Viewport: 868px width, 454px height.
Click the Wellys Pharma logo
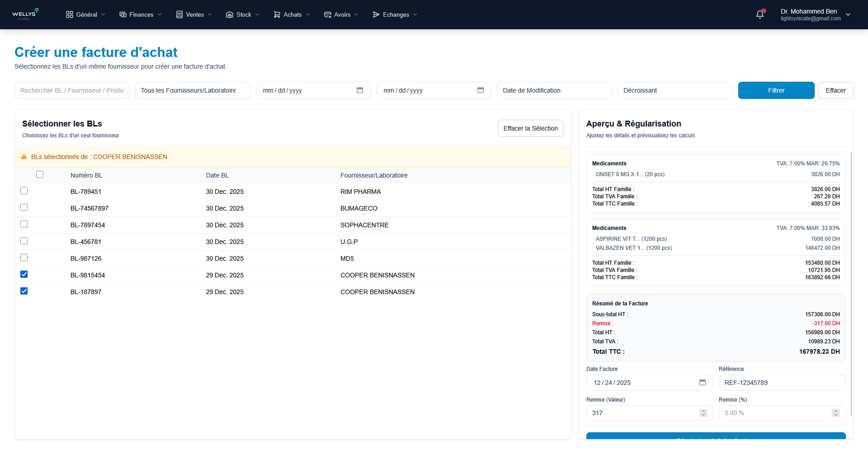point(25,14)
